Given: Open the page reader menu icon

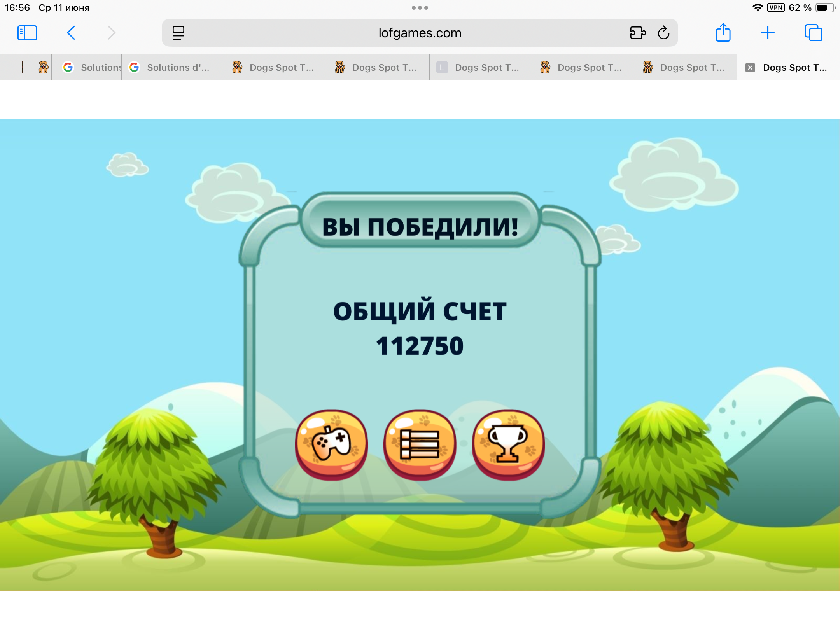Looking at the screenshot, I should (x=178, y=33).
